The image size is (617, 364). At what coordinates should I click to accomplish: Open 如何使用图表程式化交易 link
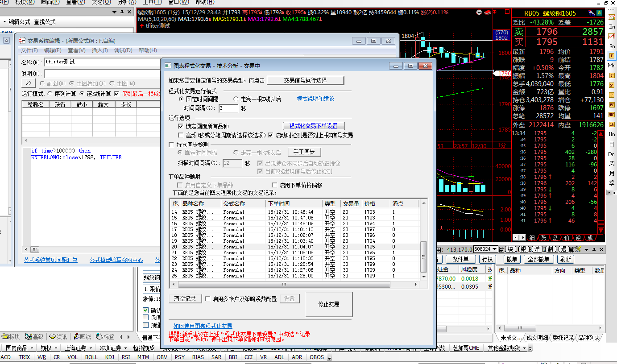coord(203,326)
